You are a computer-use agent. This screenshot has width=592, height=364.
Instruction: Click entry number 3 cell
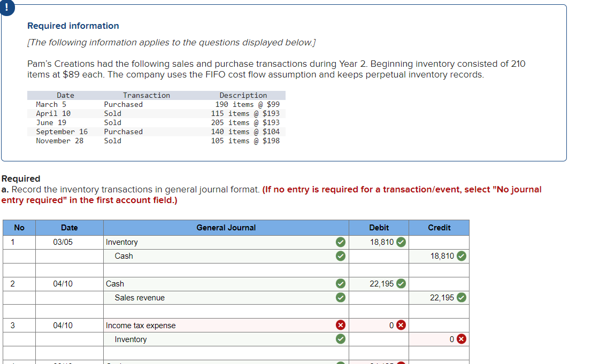tap(19, 325)
